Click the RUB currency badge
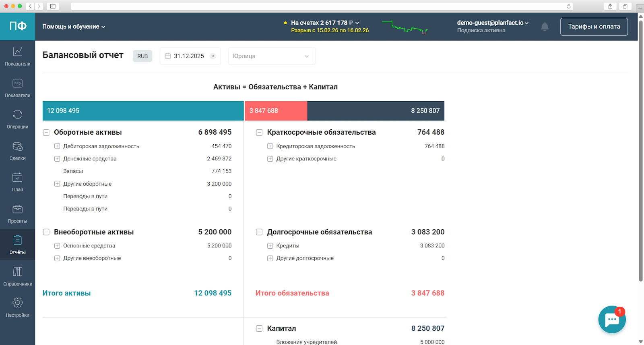 142,56
